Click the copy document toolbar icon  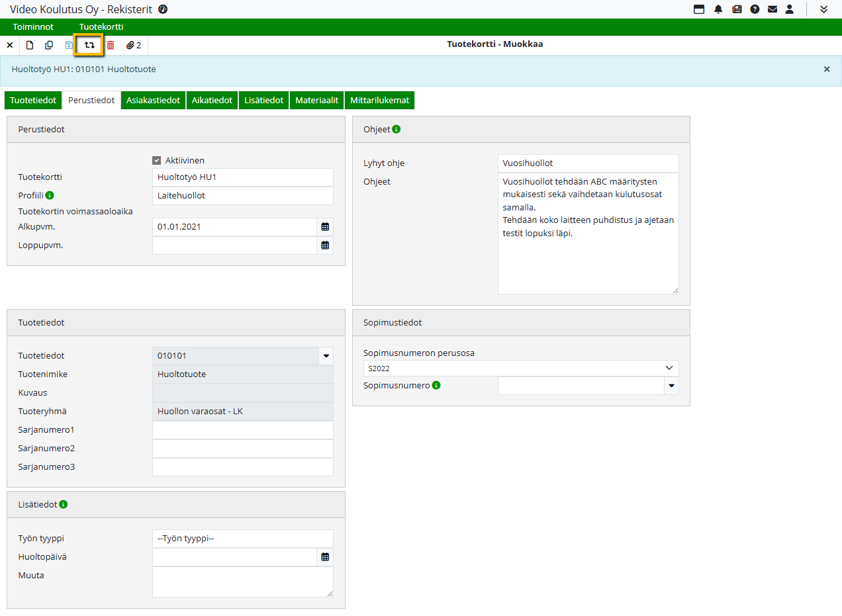[49, 45]
